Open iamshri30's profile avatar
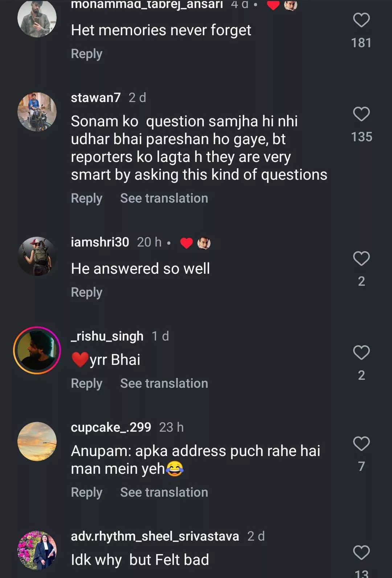Image resolution: width=392 pixels, height=578 pixels. pyautogui.click(x=37, y=256)
